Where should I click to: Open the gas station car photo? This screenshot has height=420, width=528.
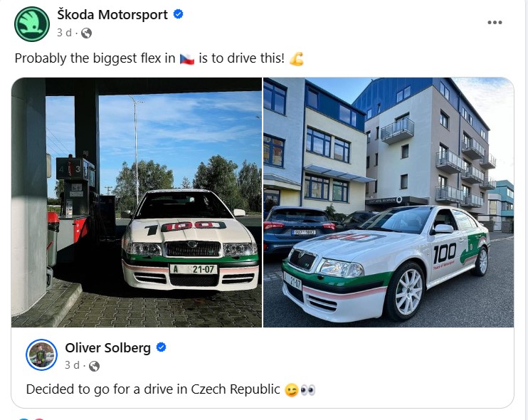click(137, 202)
